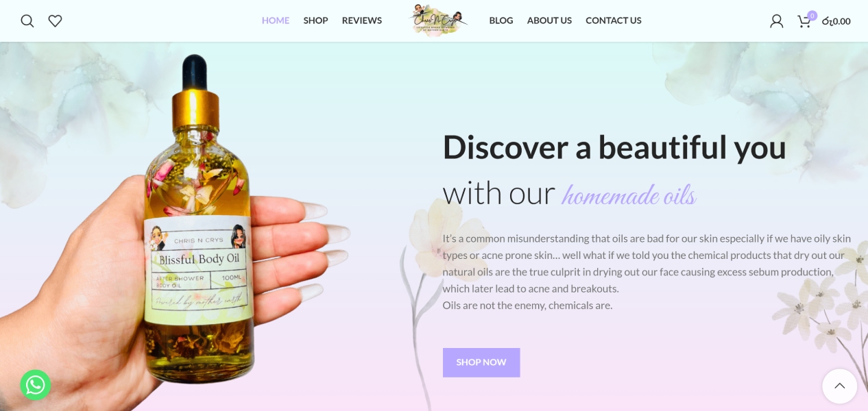868x411 pixels.
Task: Open the shopping cart icon
Action: [804, 21]
